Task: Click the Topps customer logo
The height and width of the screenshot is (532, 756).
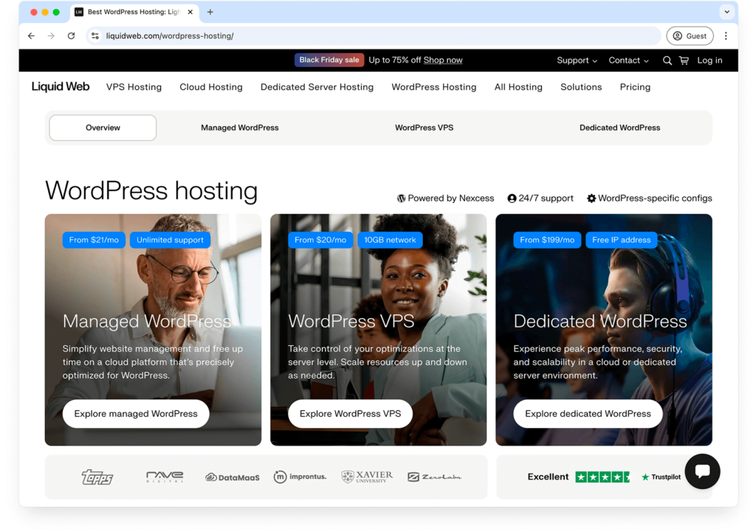Action: click(x=97, y=477)
